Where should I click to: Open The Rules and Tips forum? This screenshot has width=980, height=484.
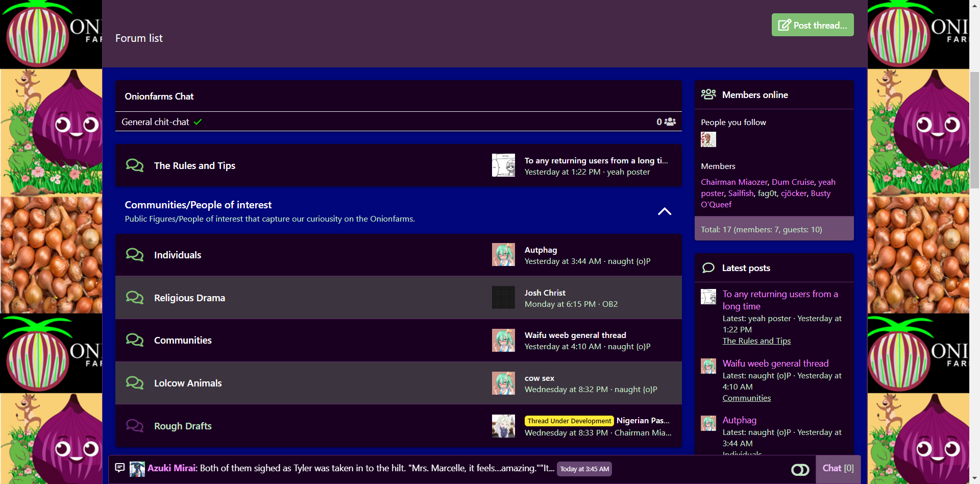194,166
